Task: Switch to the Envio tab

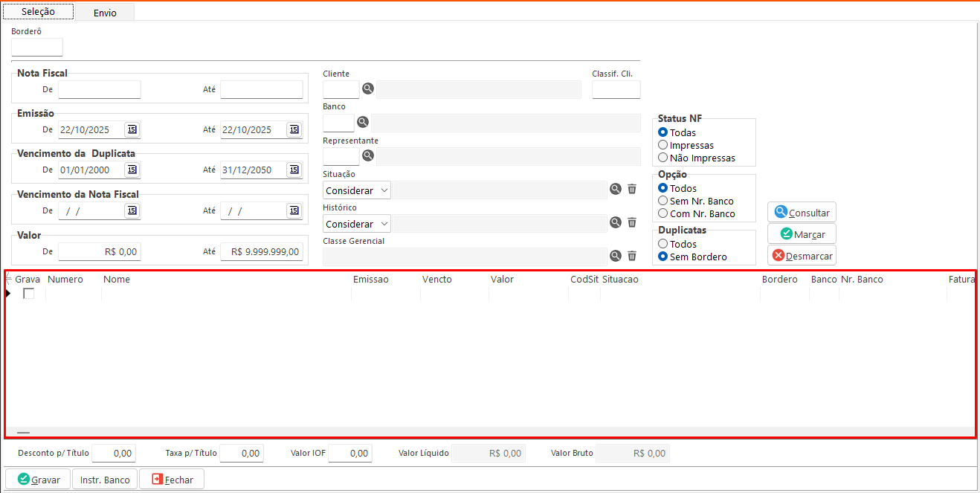Action: pos(105,13)
